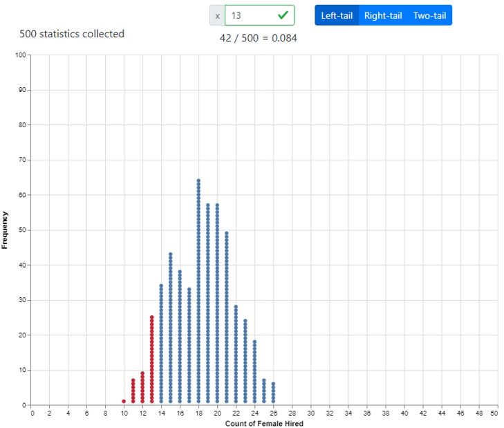This screenshot has height=428, width=504.
Task: Click y-axis tick label 60
Action: (x=22, y=195)
